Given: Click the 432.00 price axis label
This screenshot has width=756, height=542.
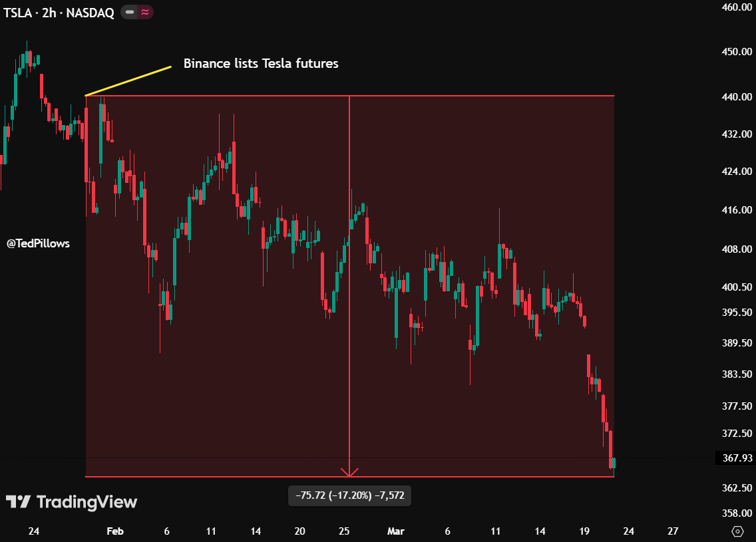Looking at the screenshot, I should (x=737, y=134).
